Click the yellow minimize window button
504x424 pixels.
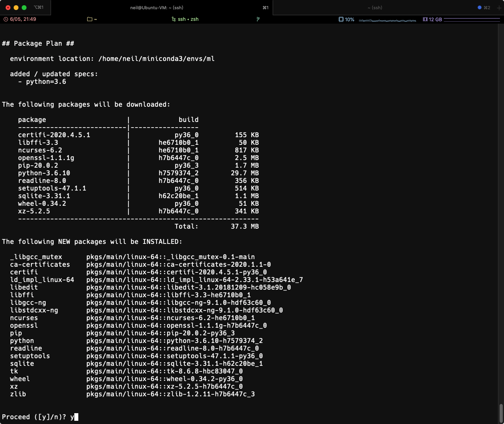point(16,8)
